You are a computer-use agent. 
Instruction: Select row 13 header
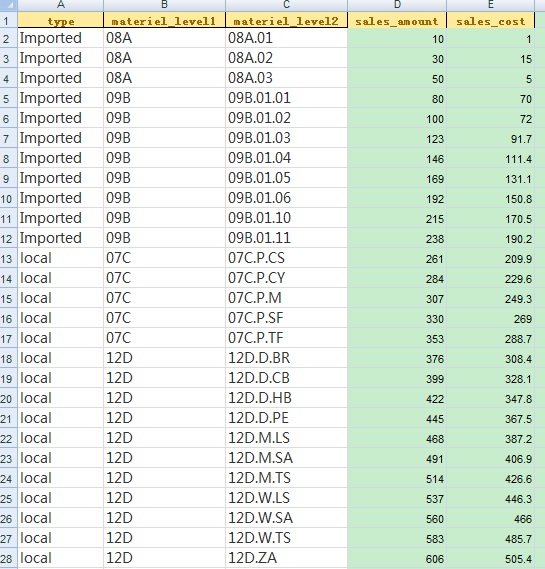pyautogui.click(x=8, y=258)
